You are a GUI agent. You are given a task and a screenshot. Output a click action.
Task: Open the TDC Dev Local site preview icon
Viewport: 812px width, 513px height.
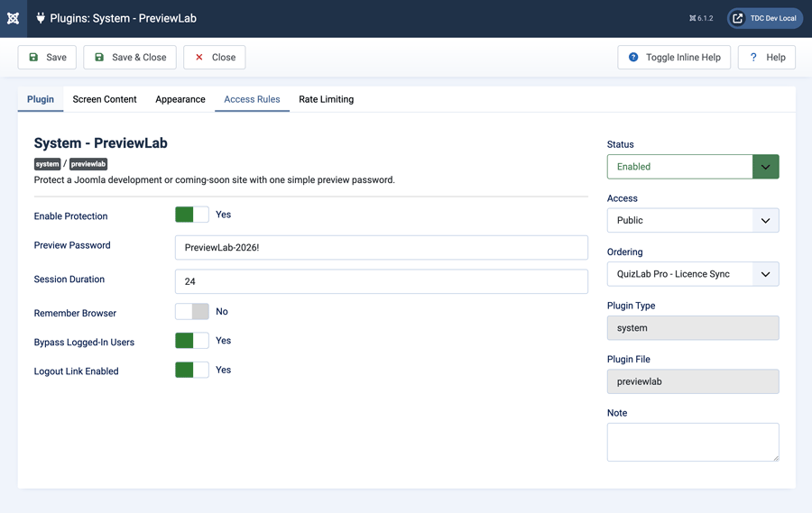pyautogui.click(x=737, y=18)
